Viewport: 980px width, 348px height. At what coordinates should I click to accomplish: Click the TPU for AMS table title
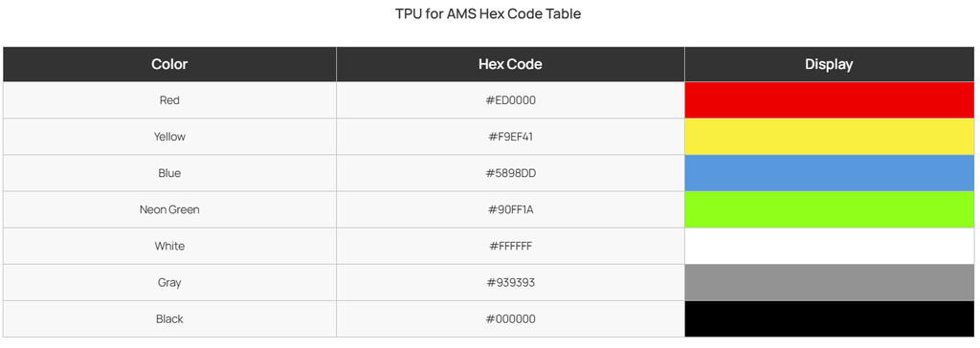[x=488, y=13]
